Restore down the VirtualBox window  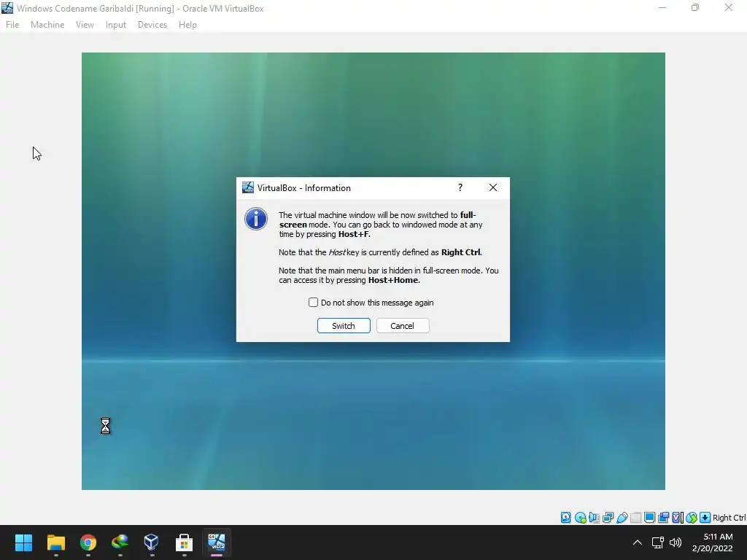pyautogui.click(x=695, y=7)
